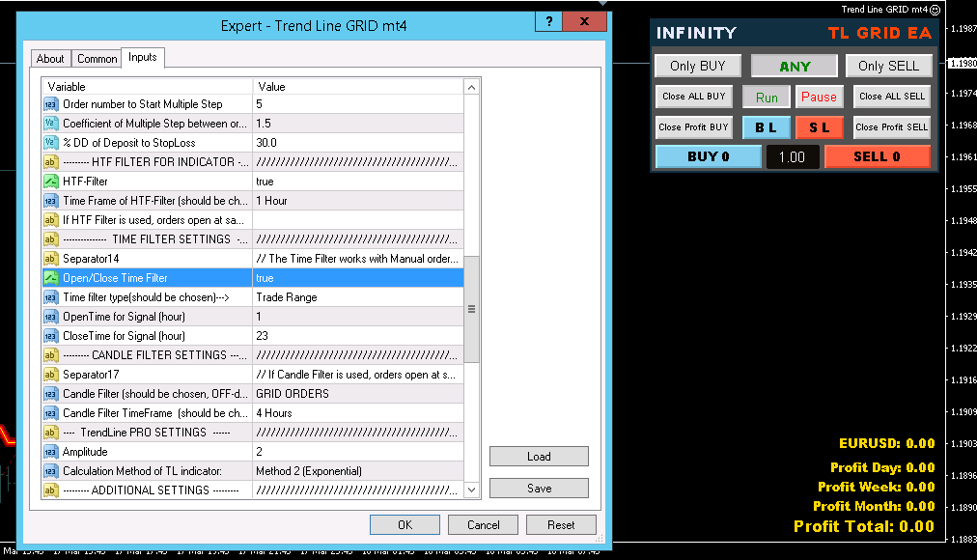Click the OK button
This screenshot has width=977, height=560.
click(x=405, y=524)
